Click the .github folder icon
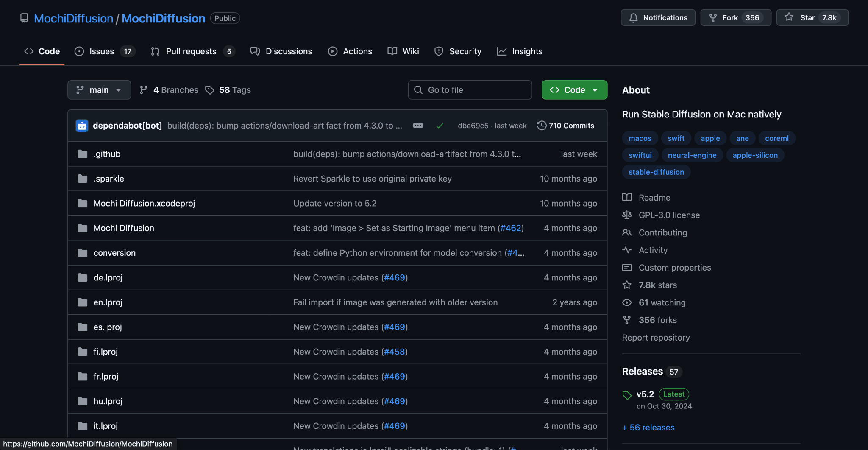Screen dimensions: 868x450 [83, 154]
